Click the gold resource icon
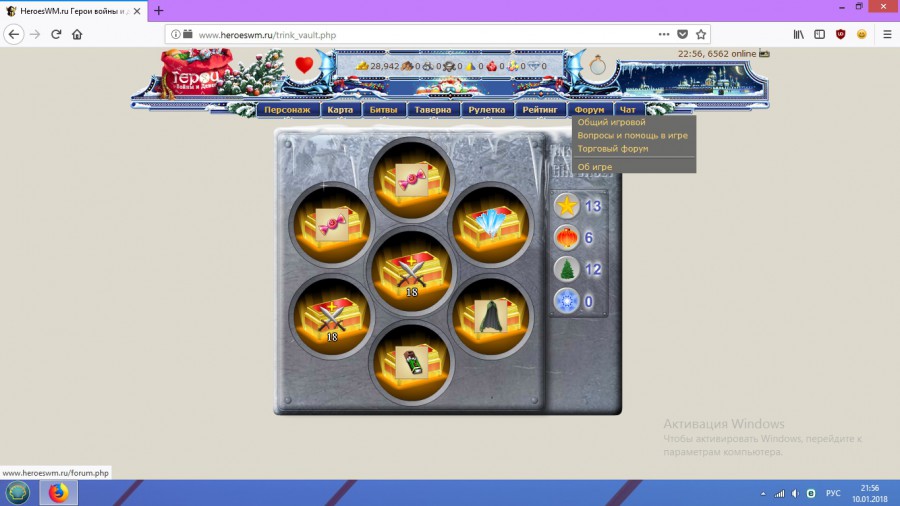Viewport: 900px width, 506px height. 362,66
